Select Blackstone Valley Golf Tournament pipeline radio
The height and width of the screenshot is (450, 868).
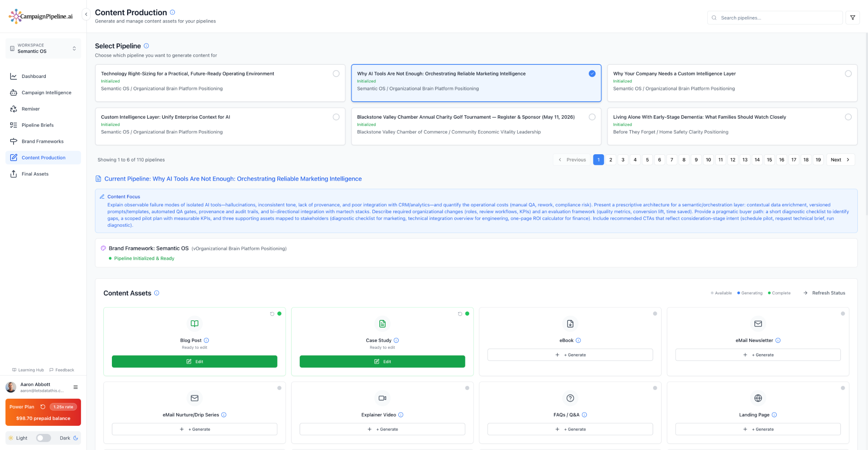[x=592, y=117]
